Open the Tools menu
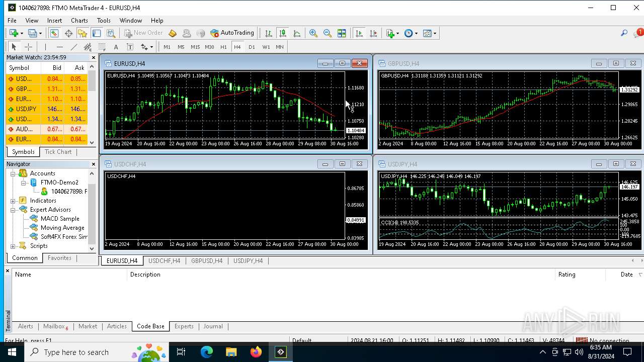The width and height of the screenshot is (644, 362). [104, 21]
